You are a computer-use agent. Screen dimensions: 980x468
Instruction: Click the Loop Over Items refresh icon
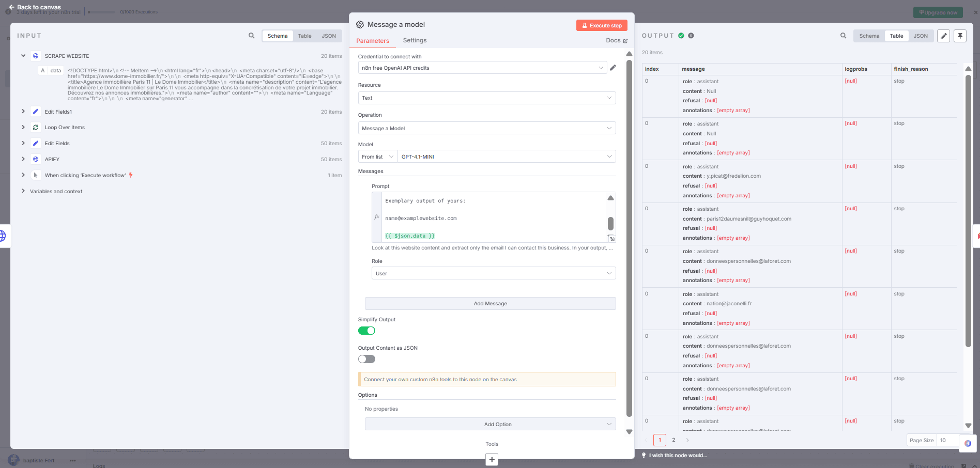(x=36, y=127)
